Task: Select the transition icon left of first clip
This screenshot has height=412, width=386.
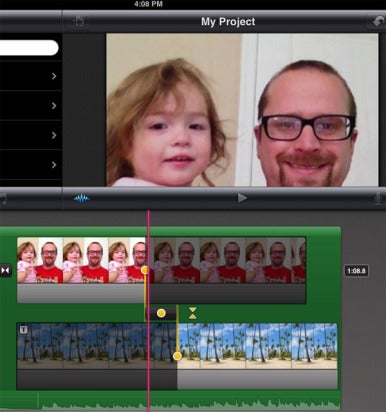Action: [x=5, y=270]
